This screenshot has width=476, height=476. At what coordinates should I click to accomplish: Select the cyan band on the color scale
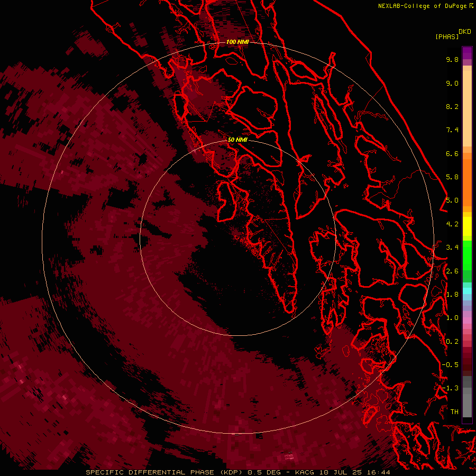pyautogui.click(x=467, y=291)
